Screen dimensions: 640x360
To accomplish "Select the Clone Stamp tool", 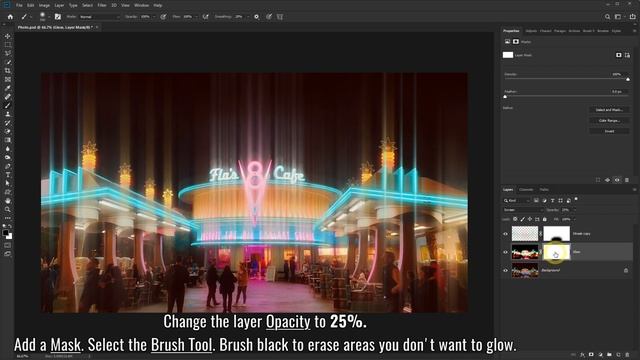I will (8, 114).
